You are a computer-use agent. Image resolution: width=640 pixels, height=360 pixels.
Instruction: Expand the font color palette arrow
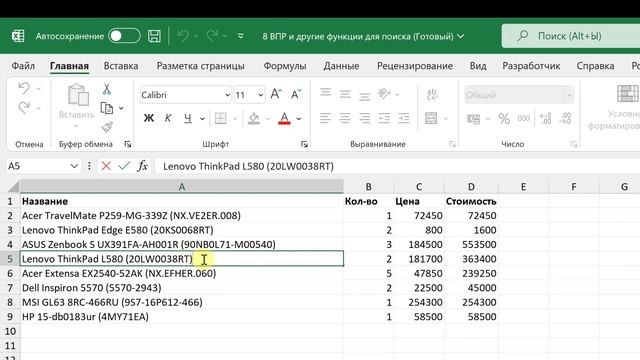(299, 119)
